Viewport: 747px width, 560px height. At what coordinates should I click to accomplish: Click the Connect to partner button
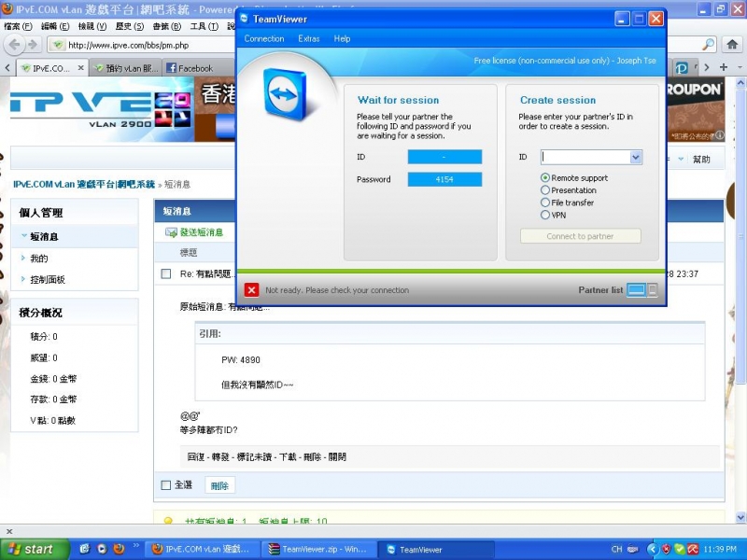(580, 236)
